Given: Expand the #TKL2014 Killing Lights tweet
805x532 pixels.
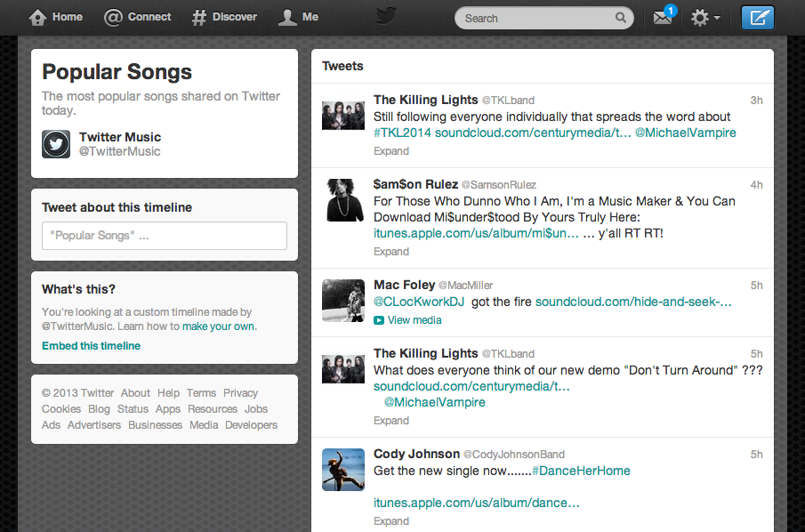Looking at the screenshot, I should pyautogui.click(x=391, y=151).
